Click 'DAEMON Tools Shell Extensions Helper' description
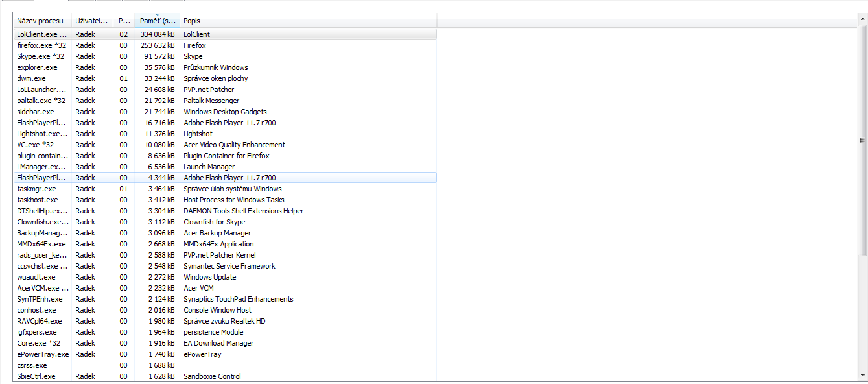Viewport: 868px width, 384px height. pyautogui.click(x=243, y=211)
